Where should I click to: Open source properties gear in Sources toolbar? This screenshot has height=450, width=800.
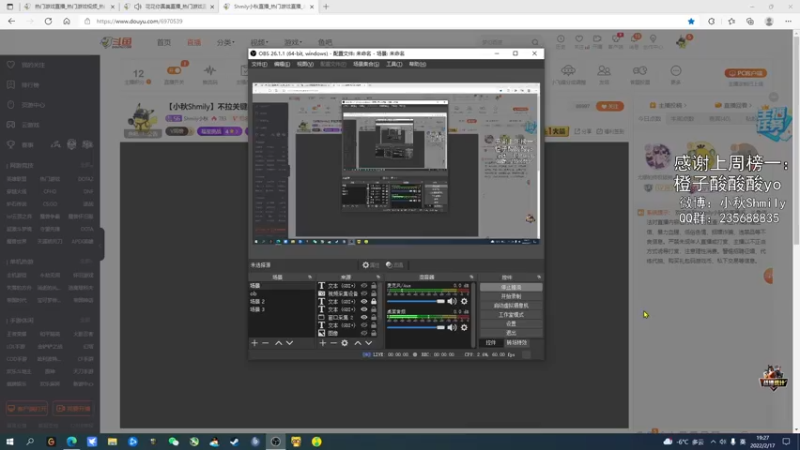coord(344,343)
